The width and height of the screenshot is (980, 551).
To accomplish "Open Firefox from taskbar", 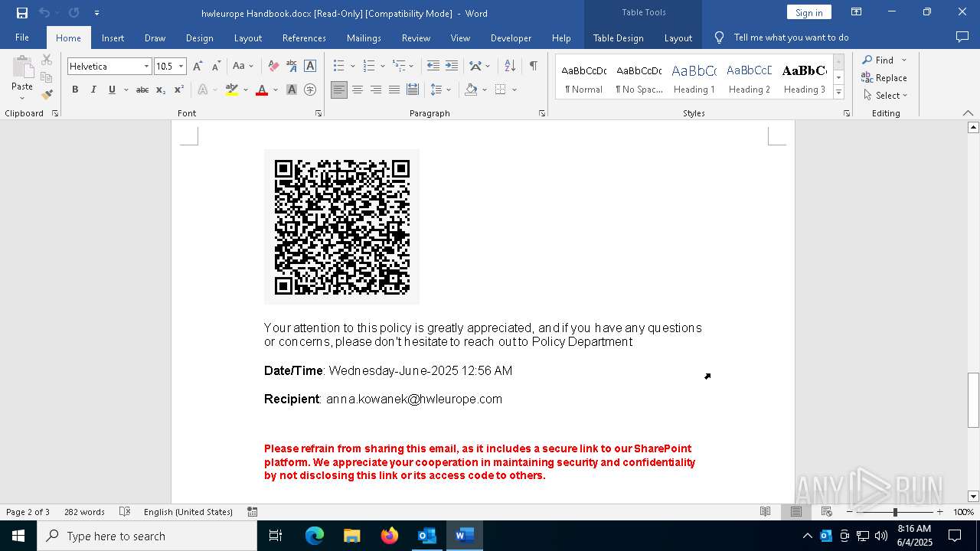I will tap(390, 536).
